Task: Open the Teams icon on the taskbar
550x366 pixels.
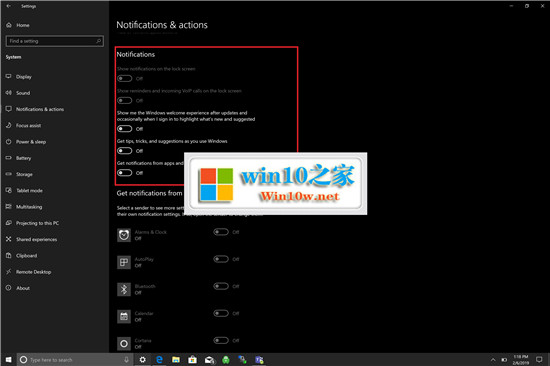Action: click(259, 360)
